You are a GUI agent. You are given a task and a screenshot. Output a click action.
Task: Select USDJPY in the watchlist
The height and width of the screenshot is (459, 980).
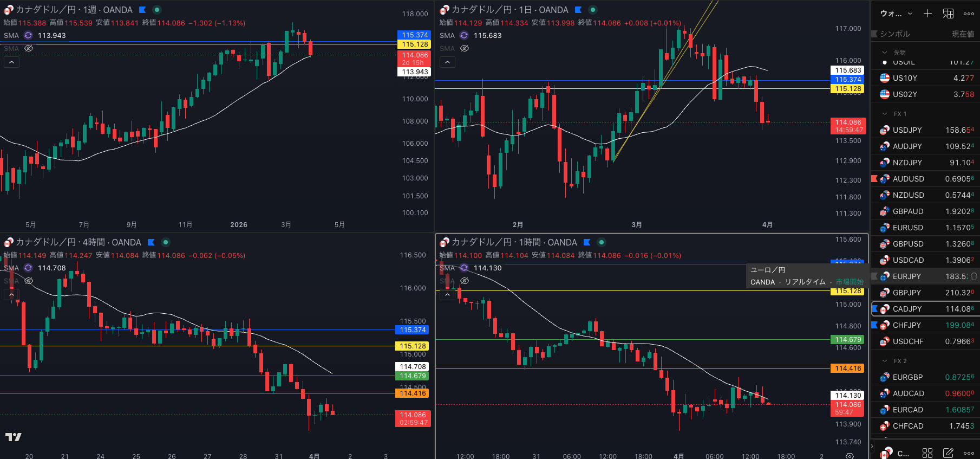pyautogui.click(x=907, y=130)
